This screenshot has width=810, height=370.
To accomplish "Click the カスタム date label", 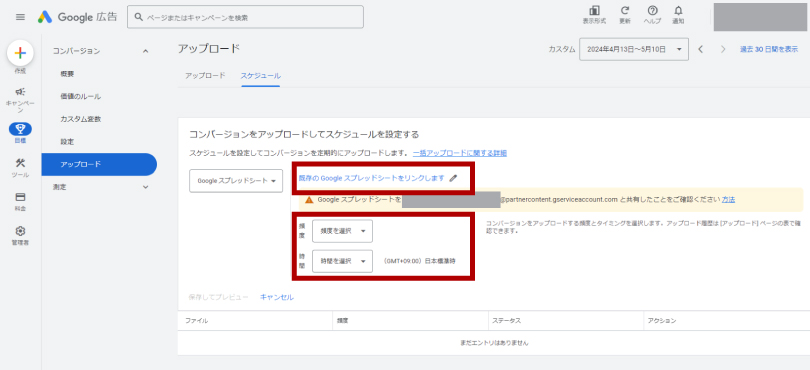I will point(562,49).
